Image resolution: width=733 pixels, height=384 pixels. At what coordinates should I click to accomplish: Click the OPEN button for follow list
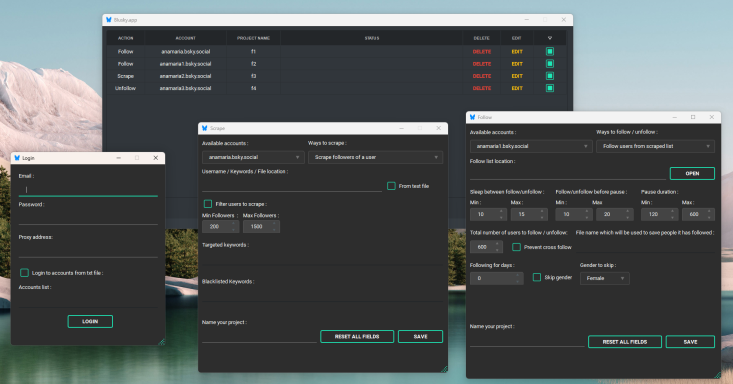[692, 174]
